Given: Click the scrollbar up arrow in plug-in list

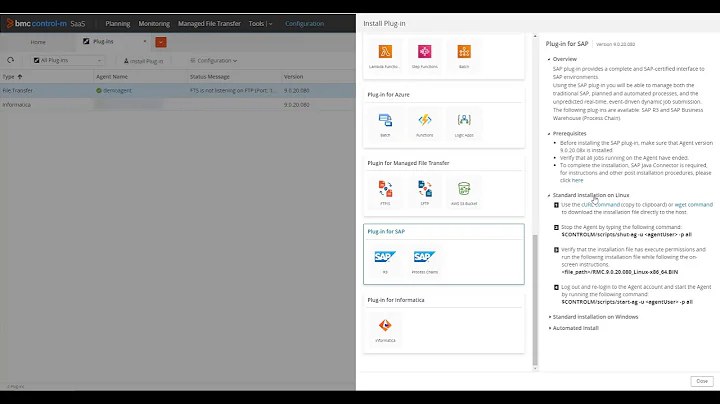Looking at the screenshot, I should (x=535, y=36).
